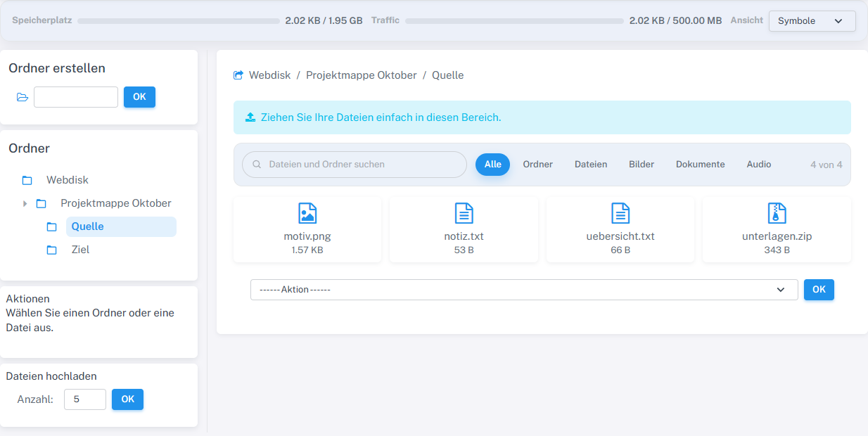Confirm folder creation with OK button
This screenshot has height=436, width=868.
139,97
